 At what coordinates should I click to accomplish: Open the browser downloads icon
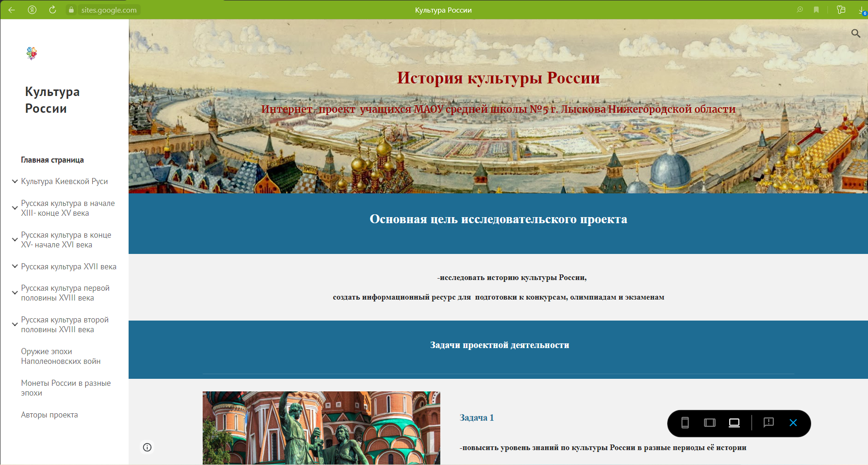(x=861, y=10)
